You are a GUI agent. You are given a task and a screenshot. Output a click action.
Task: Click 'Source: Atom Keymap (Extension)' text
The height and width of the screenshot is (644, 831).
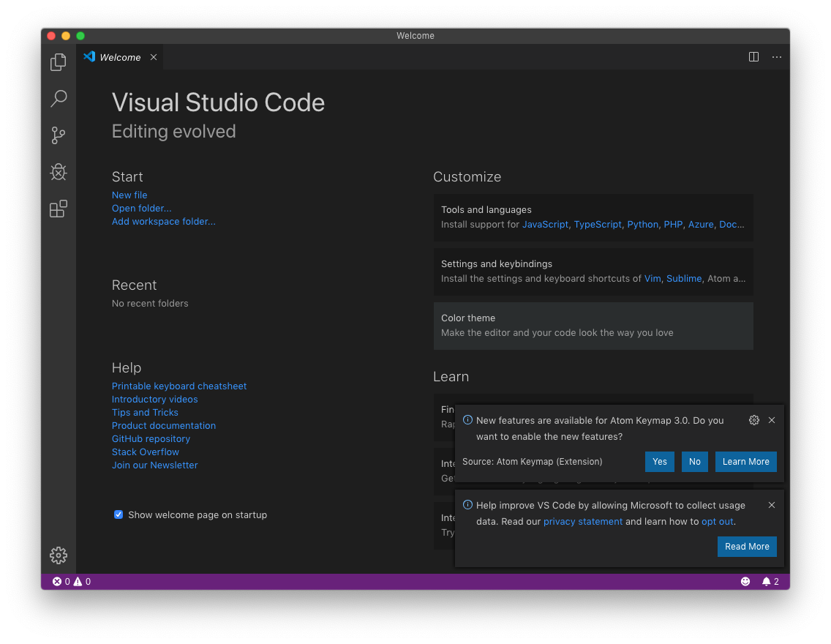[532, 462]
